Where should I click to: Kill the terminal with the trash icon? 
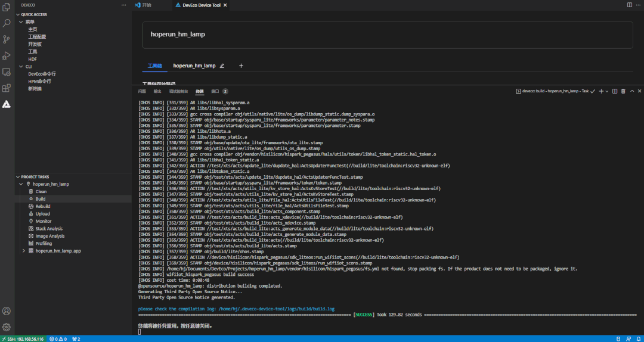click(623, 91)
